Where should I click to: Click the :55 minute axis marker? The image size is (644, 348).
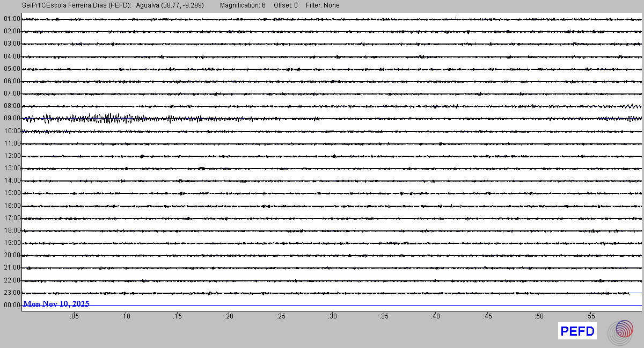pyautogui.click(x=590, y=316)
